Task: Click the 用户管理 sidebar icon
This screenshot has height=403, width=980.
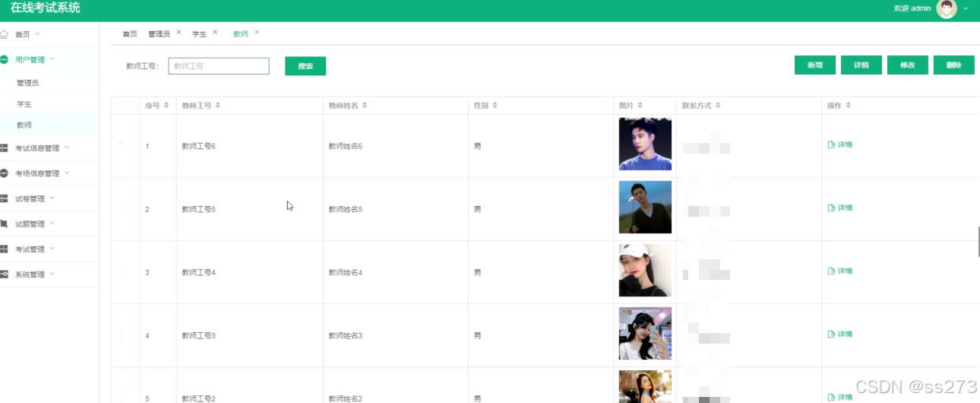Action: click(4, 59)
